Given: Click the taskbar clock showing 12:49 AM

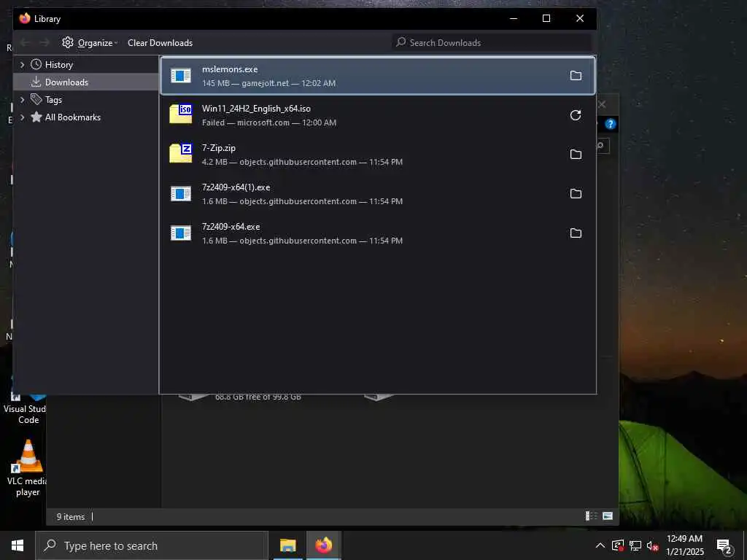Looking at the screenshot, I should (684, 545).
